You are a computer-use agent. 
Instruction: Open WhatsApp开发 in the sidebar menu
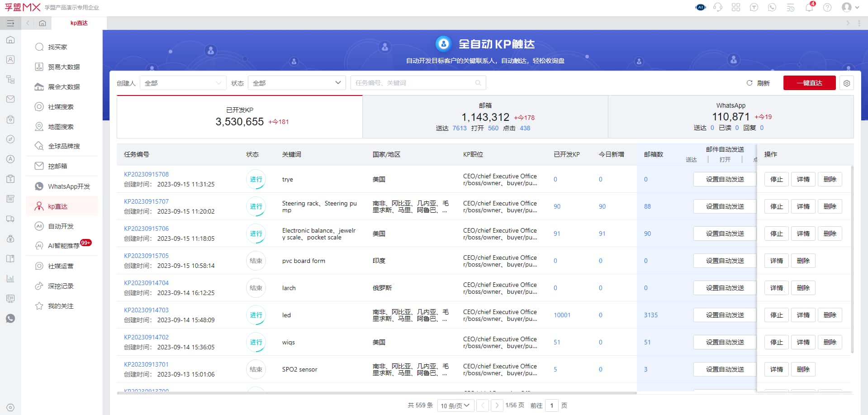pos(69,186)
